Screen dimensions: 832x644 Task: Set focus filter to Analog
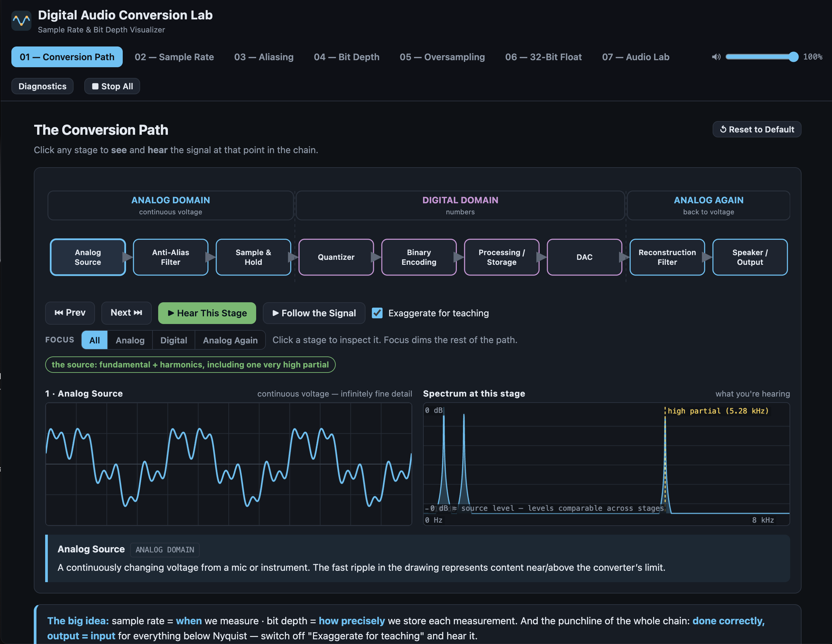[x=130, y=340]
